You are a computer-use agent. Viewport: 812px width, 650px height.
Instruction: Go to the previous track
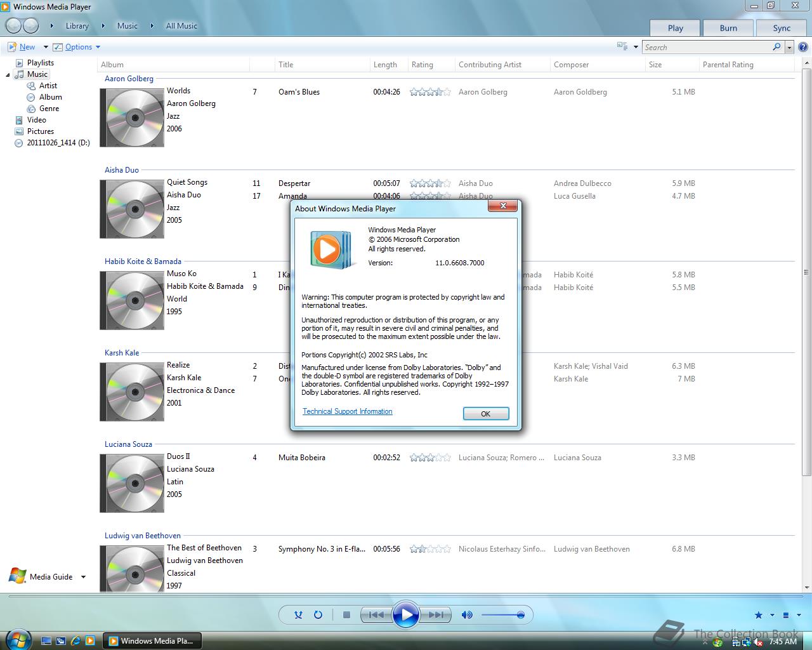click(x=376, y=614)
